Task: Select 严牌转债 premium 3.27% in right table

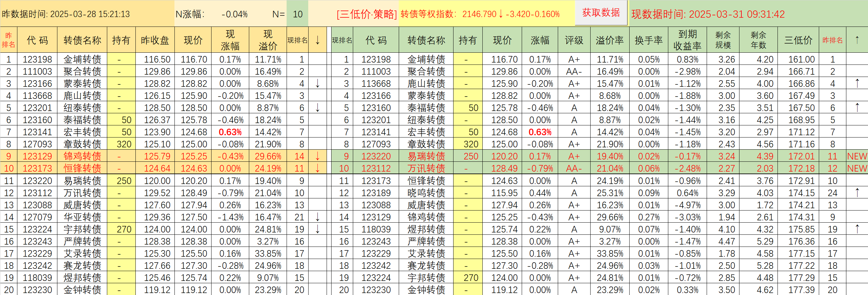Action: point(610,241)
